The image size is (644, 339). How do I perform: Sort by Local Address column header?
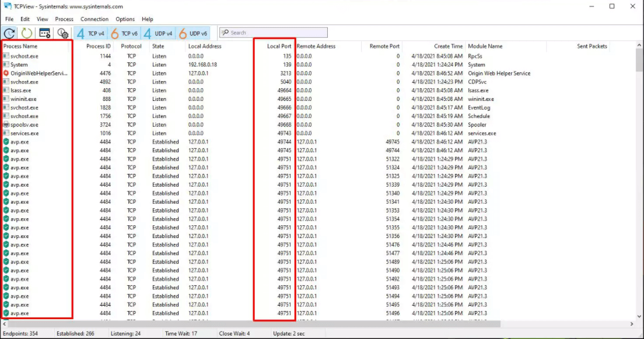[x=205, y=47]
